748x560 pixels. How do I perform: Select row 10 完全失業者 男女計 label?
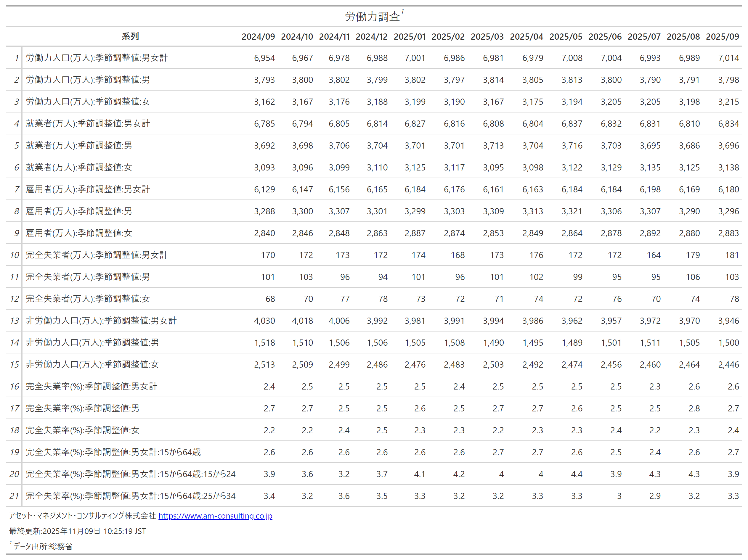point(97,255)
